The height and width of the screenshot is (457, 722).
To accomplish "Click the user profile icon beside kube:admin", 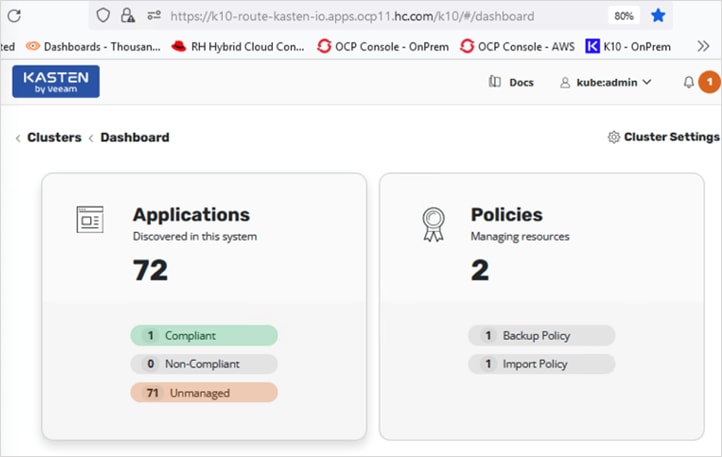I will point(565,82).
